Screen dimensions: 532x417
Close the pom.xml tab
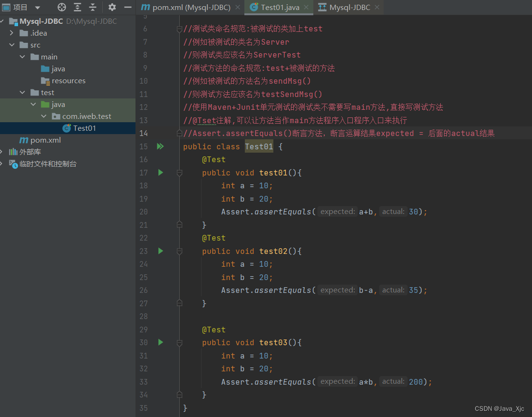point(238,7)
